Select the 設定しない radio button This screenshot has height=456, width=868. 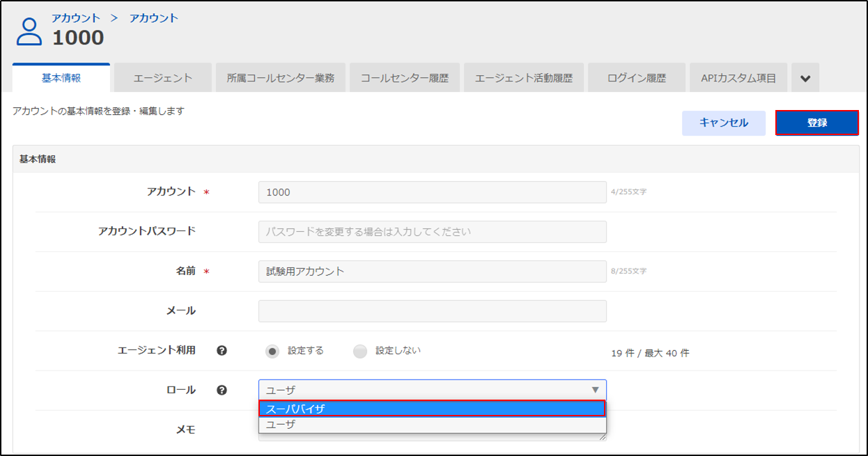[x=359, y=352]
